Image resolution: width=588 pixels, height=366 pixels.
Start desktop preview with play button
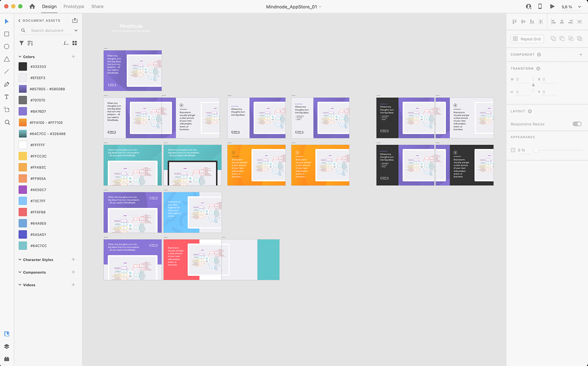pos(552,6)
